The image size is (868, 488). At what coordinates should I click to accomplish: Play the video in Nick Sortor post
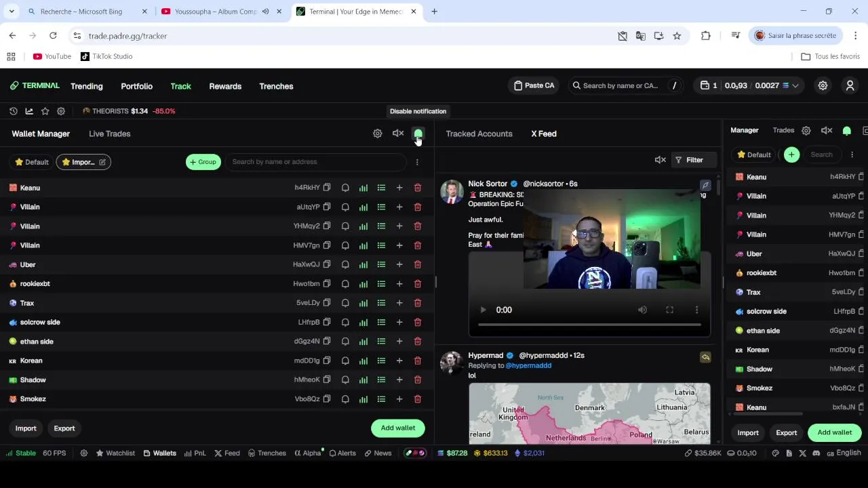pos(483,310)
